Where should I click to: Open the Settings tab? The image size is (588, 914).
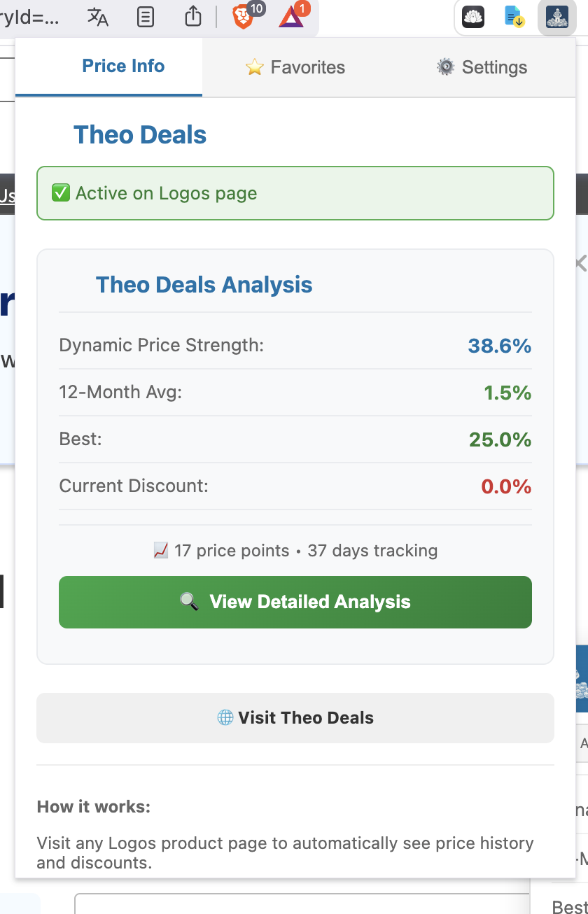tap(482, 66)
